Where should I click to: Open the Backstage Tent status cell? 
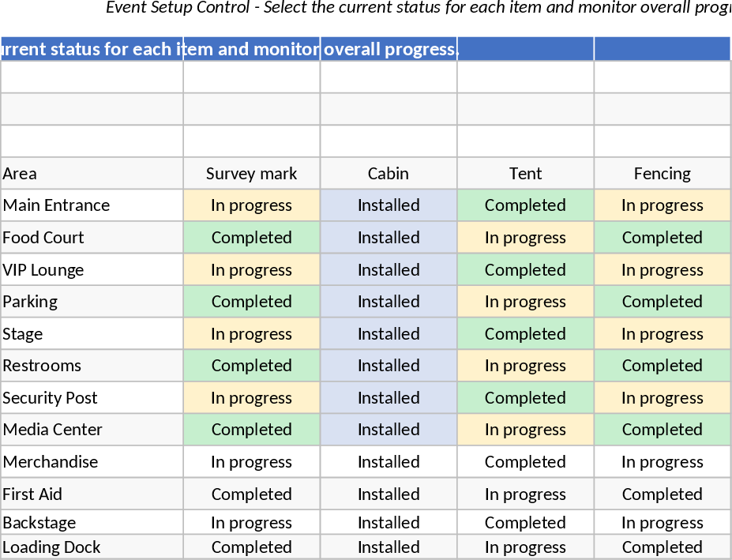click(x=525, y=523)
